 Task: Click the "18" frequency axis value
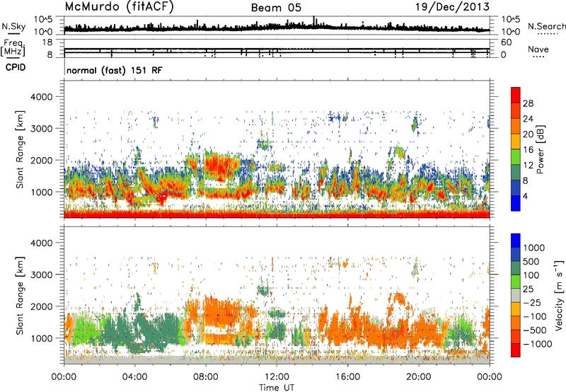[47, 42]
